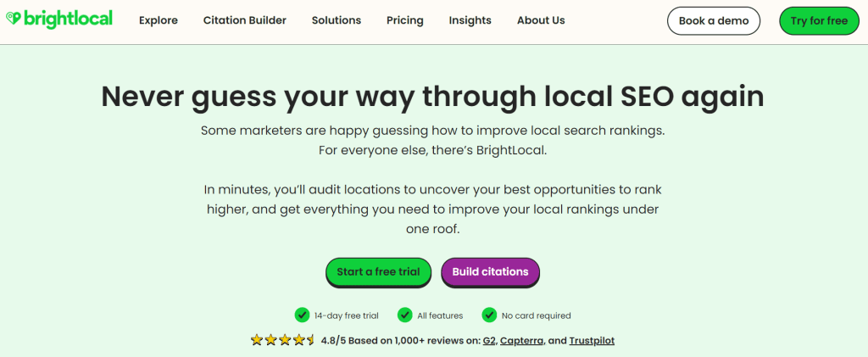Click the Try for free button

point(819,21)
